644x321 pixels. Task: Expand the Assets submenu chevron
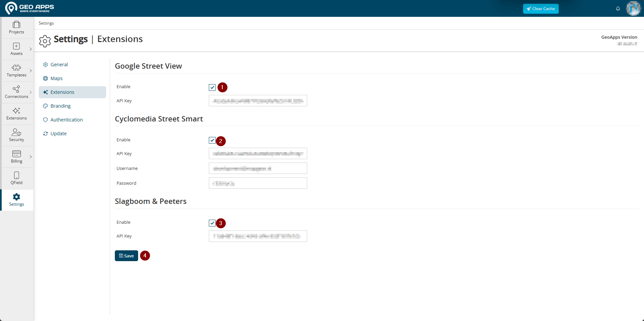pos(31,49)
